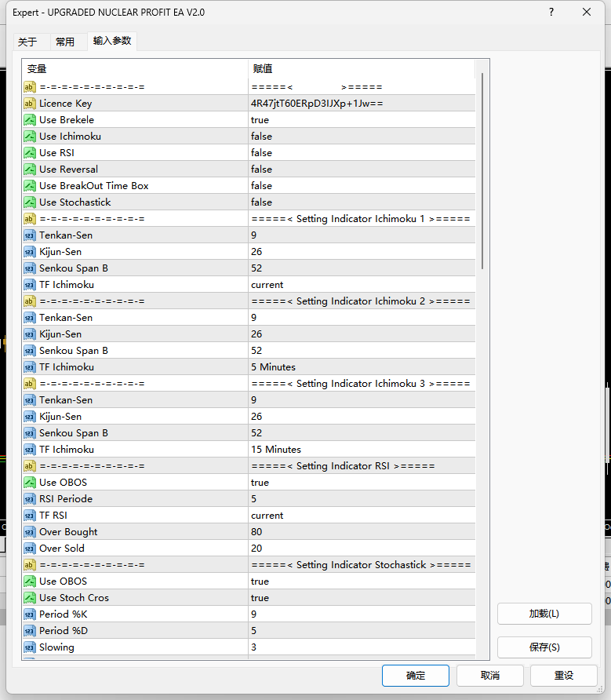Viewport: 611px width, 700px height.
Task: Confirm with the 确定 button
Action: click(416, 676)
